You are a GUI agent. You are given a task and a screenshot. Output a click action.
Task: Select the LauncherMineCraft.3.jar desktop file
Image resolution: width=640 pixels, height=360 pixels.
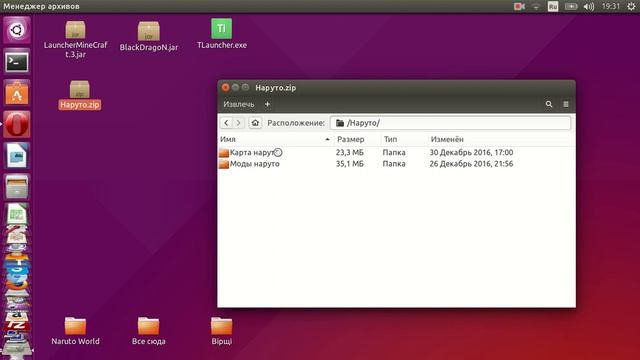click(76, 39)
